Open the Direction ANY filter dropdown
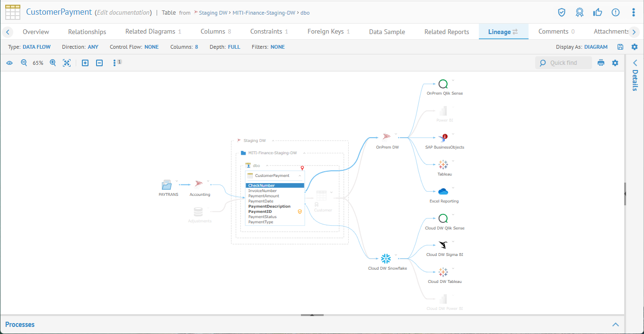 (x=93, y=47)
